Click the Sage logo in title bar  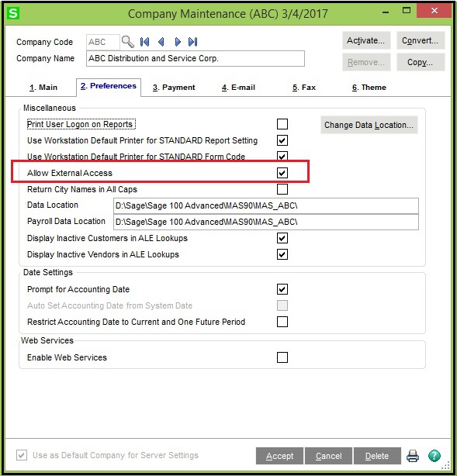click(x=13, y=13)
